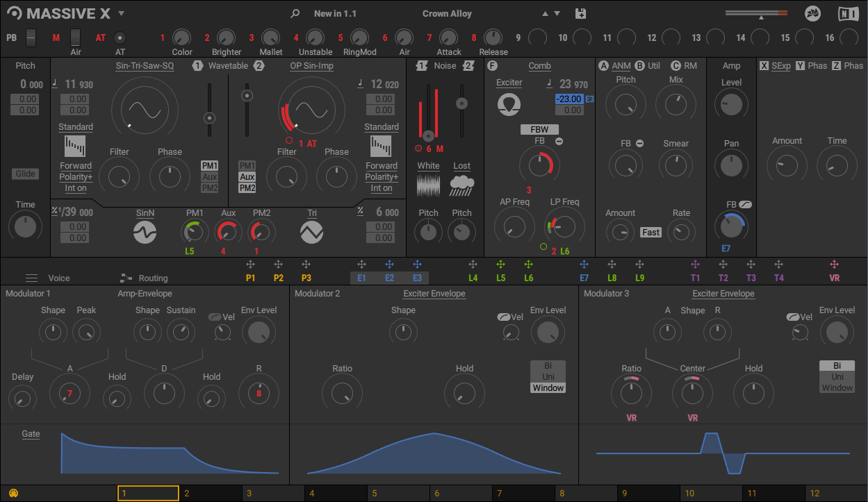The height and width of the screenshot is (502, 868).
Task: Click the Wavetable 1 number badge
Action: click(x=197, y=66)
